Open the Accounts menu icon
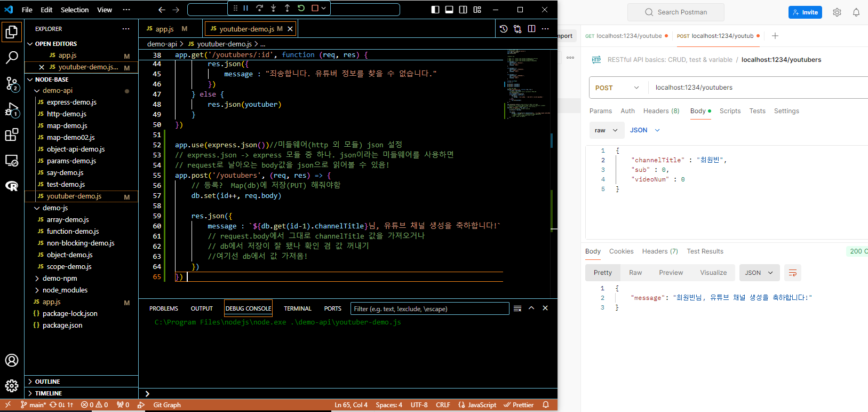This screenshot has height=412, width=868. click(x=12, y=360)
